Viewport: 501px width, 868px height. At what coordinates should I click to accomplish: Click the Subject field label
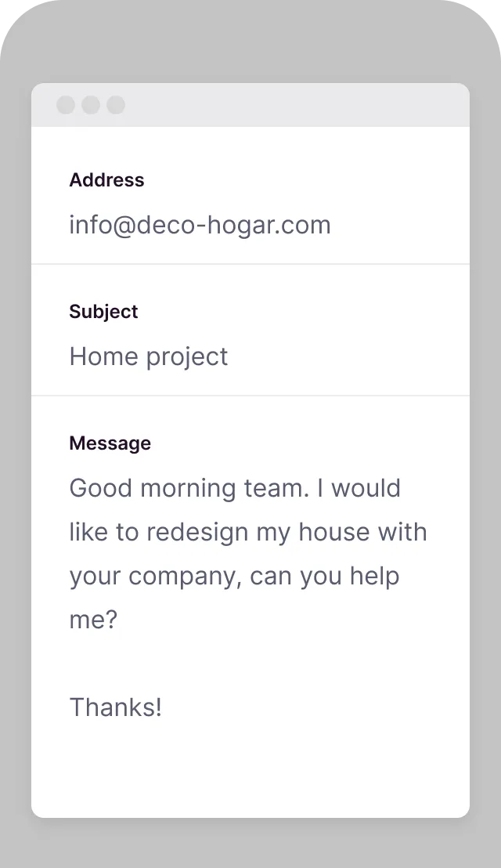[x=103, y=312]
